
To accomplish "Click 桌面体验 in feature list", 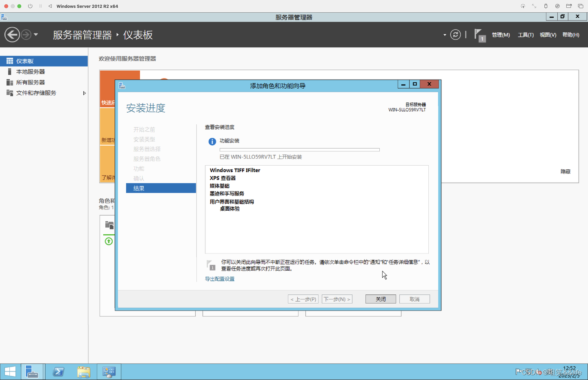I will 230,209.
